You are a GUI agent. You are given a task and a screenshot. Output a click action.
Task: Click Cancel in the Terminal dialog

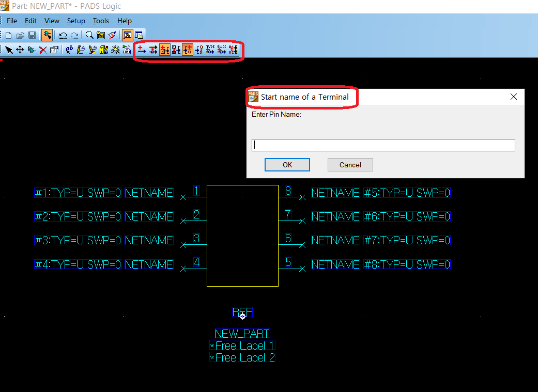[350, 165]
